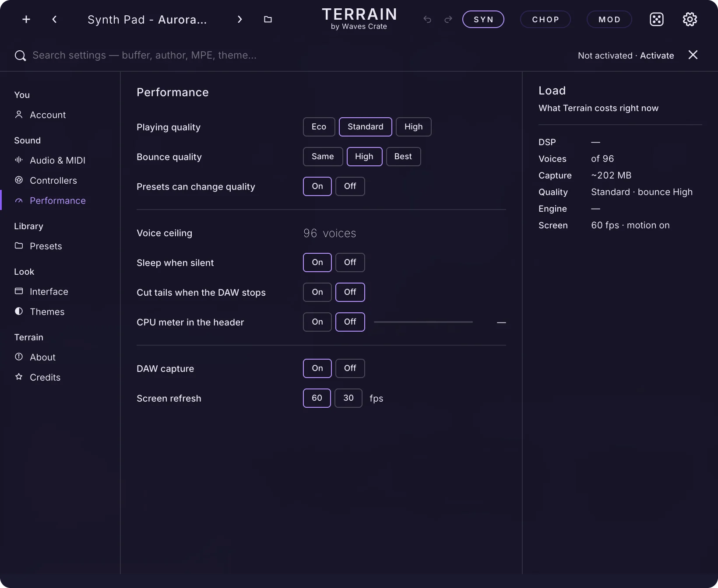718x588 pixels.
Task: Close the settings panel with X
Action: click(693, 55)
